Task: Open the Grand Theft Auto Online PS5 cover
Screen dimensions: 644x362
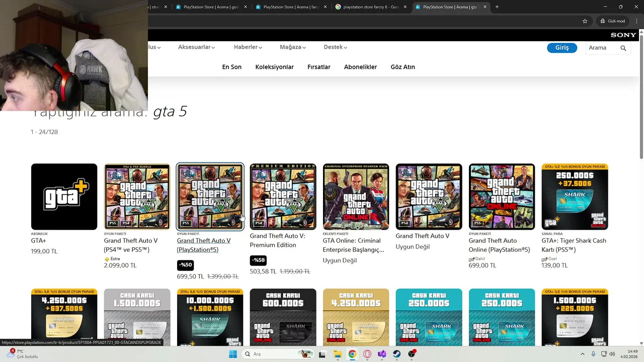Action: coord(502,197)
